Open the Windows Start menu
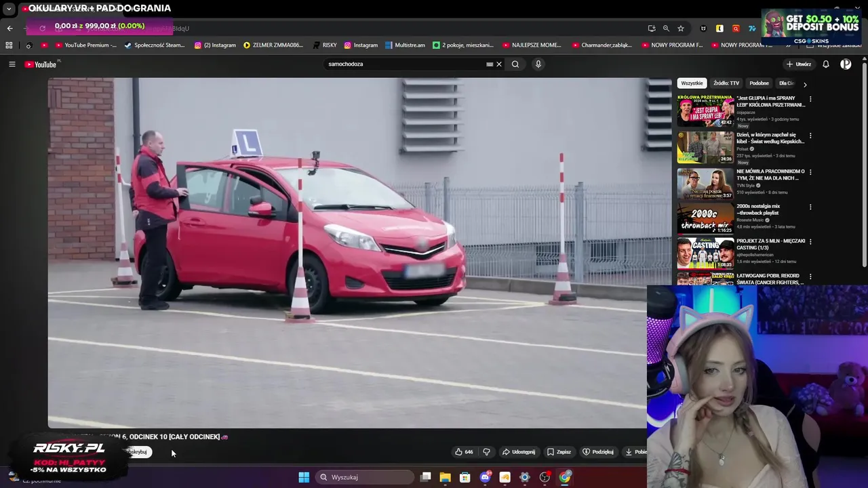 [304, 477]
